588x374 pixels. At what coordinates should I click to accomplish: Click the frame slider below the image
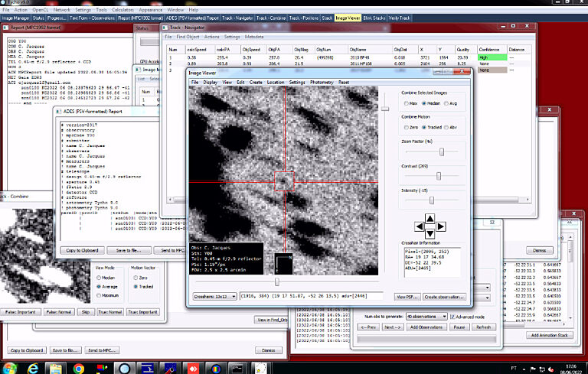(276, 281)
